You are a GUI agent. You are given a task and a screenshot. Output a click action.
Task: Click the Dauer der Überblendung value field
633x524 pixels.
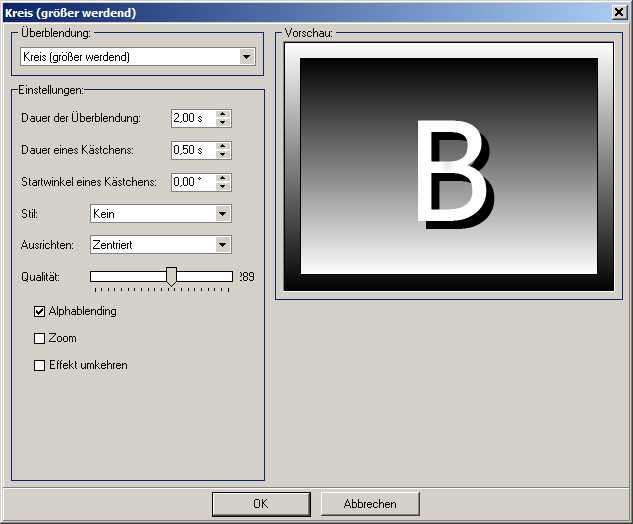[193, 119]
